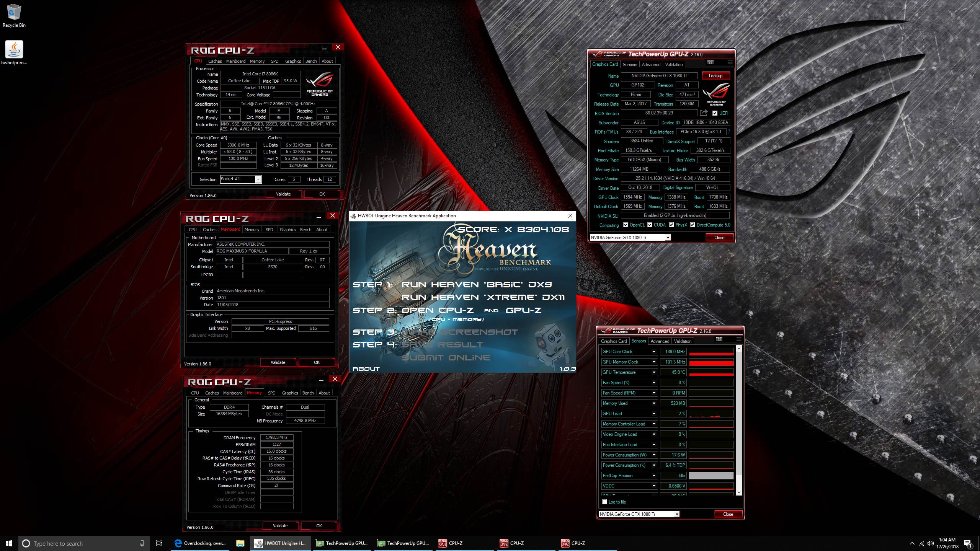This screenshot has height=551, width=980.
Task: Click Validate in the Memory CPU-Z window
Action: [280, 526]
